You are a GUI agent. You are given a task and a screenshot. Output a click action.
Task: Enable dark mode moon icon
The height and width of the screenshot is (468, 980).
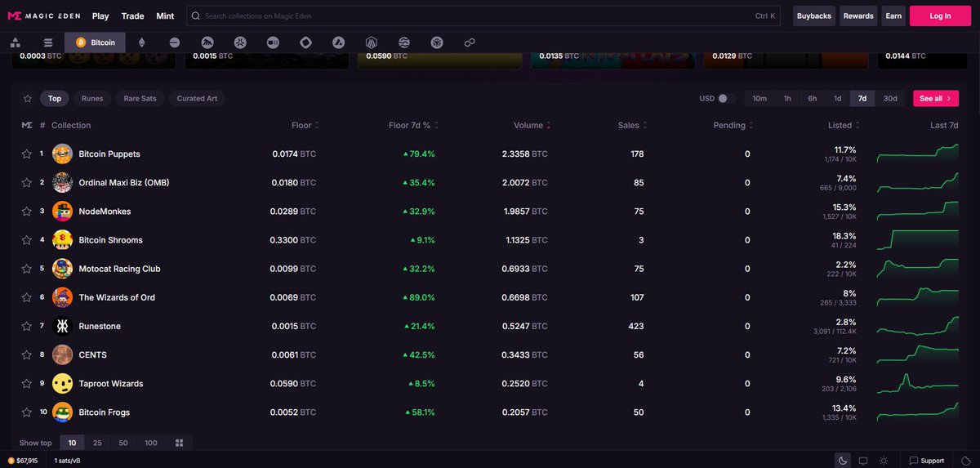(843, 461)
